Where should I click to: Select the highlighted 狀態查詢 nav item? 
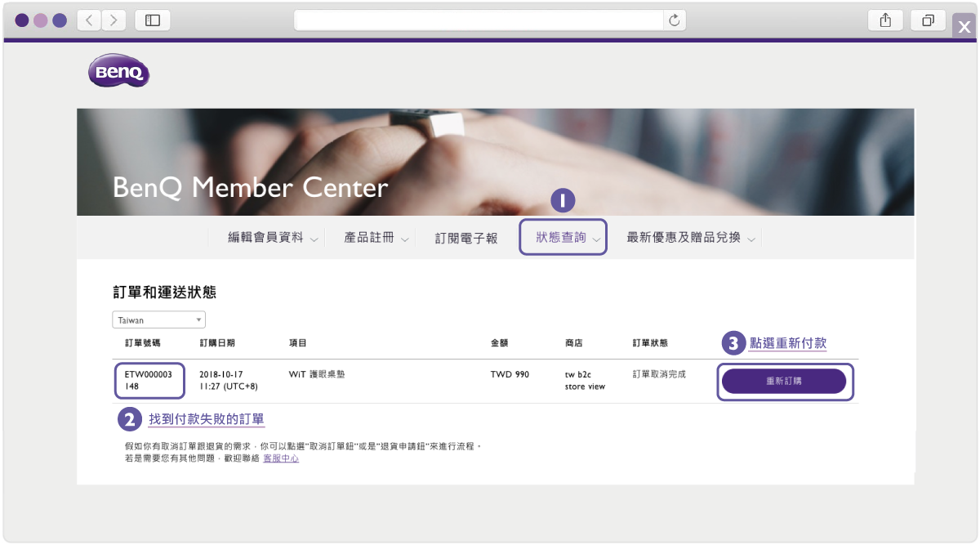pyautogui.click(x=563, y=237)
